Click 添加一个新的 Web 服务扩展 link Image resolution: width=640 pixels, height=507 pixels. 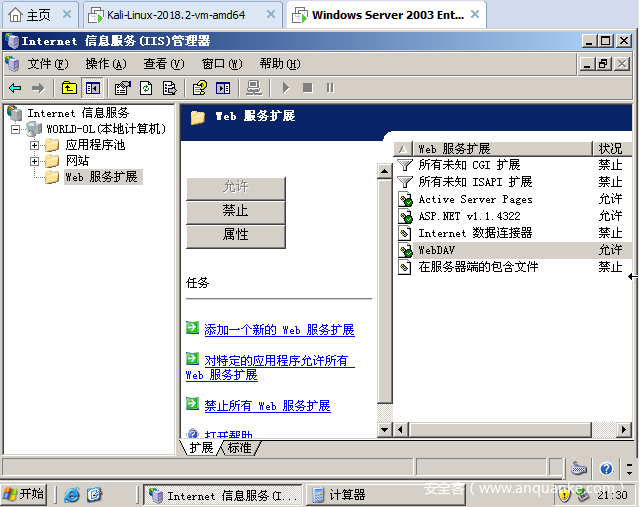pyautogui.click(x=279, y=330)
